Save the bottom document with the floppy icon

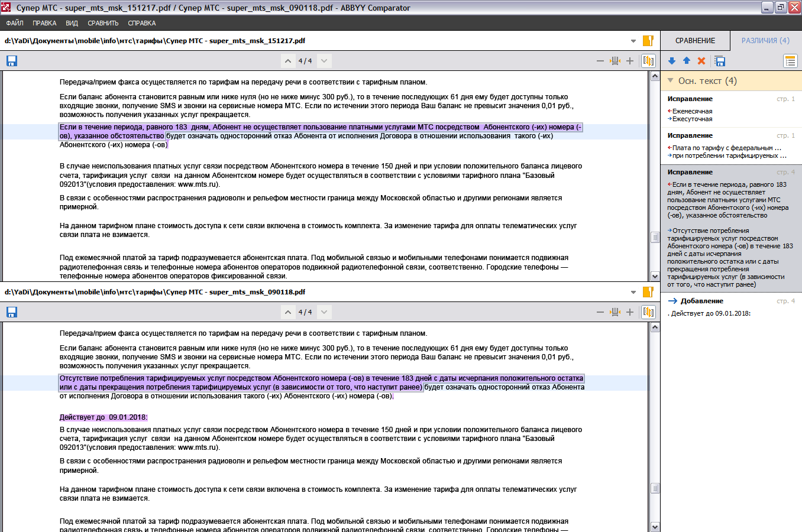point(12,312)
